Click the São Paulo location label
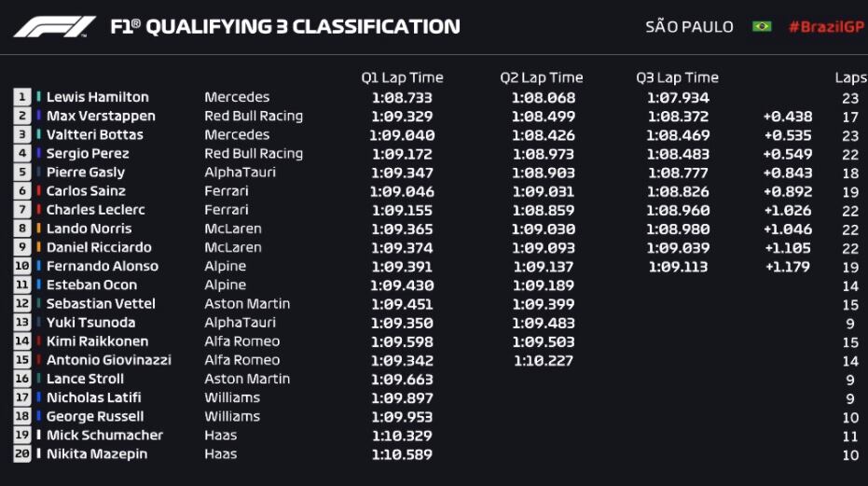868x486 pixels. (689, 26)
